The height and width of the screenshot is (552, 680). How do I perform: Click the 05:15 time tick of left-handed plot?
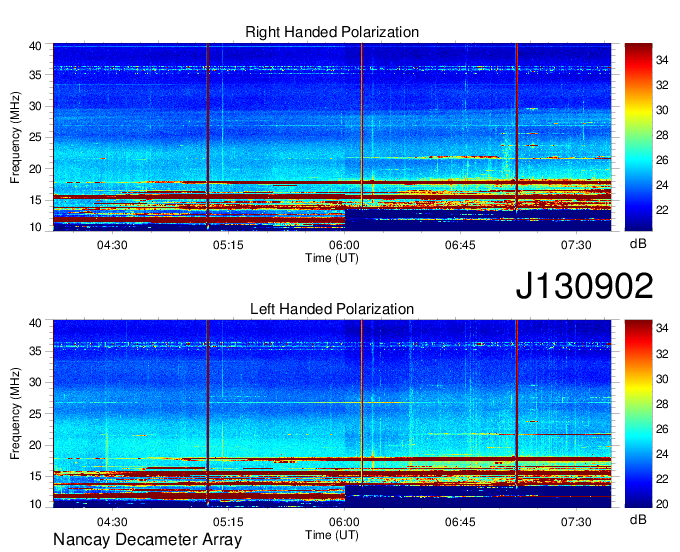[x=228, y=522]
